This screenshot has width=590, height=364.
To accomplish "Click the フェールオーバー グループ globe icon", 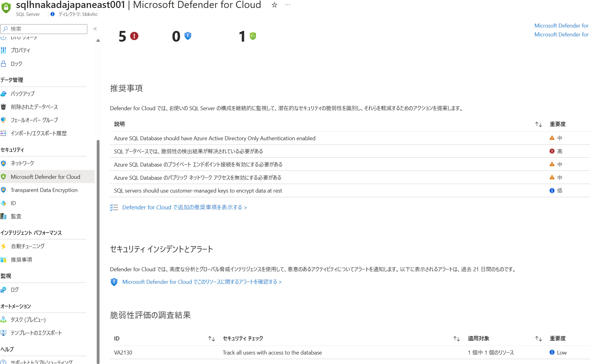I will pos(3,120).
